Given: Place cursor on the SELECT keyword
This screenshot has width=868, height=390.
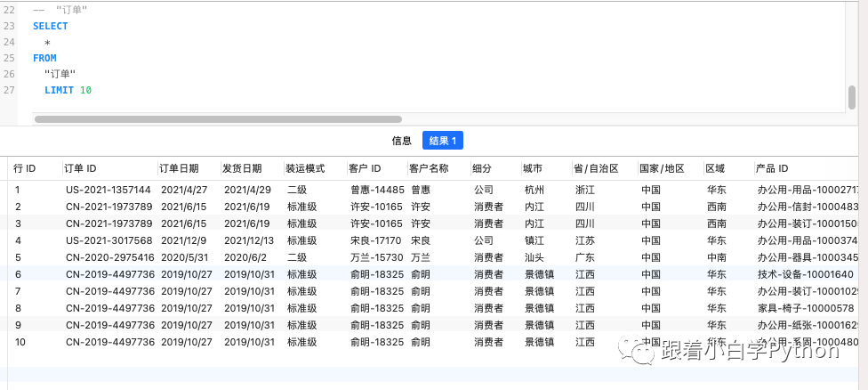Looking at the screenshot, I should (x=51, y=26).
